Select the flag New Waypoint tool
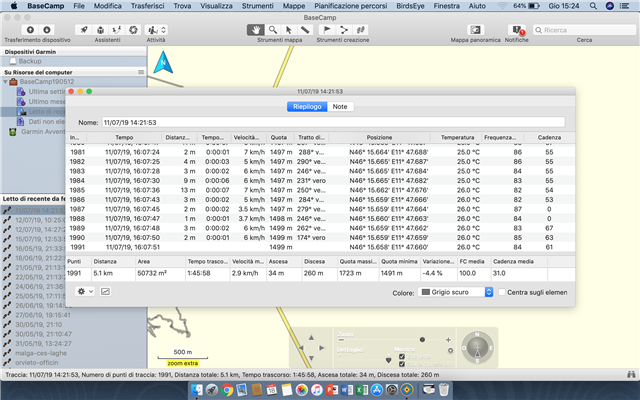Image resolution: width=640 pixels, height=400 pixels. (327, 30)
